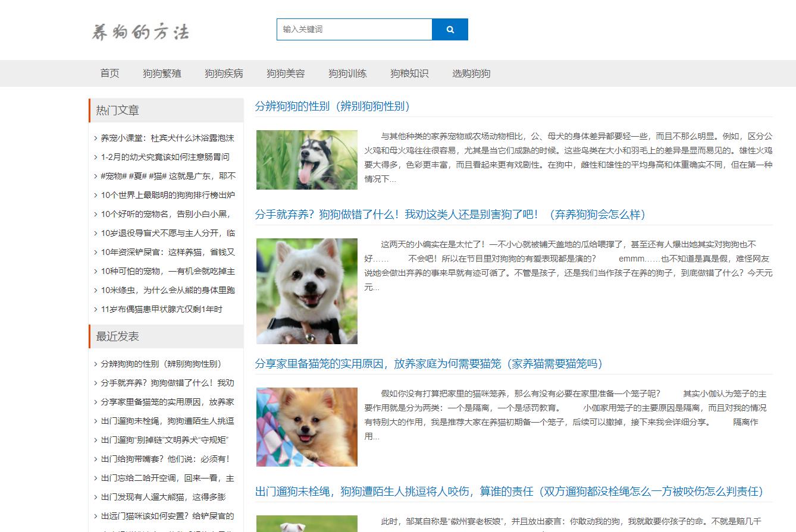Open article title 分辨狗狗的性别

pos(333,106)
